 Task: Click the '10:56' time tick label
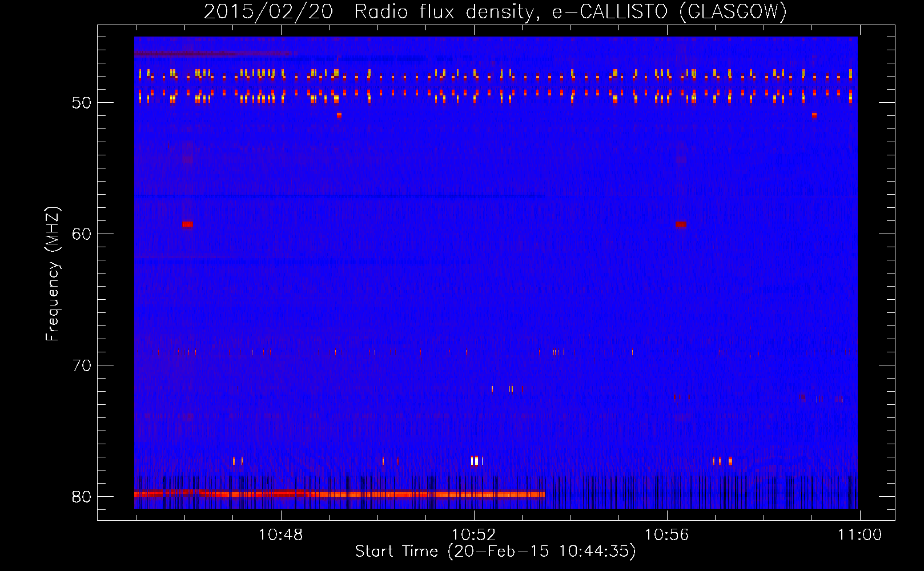coord(666,535)
